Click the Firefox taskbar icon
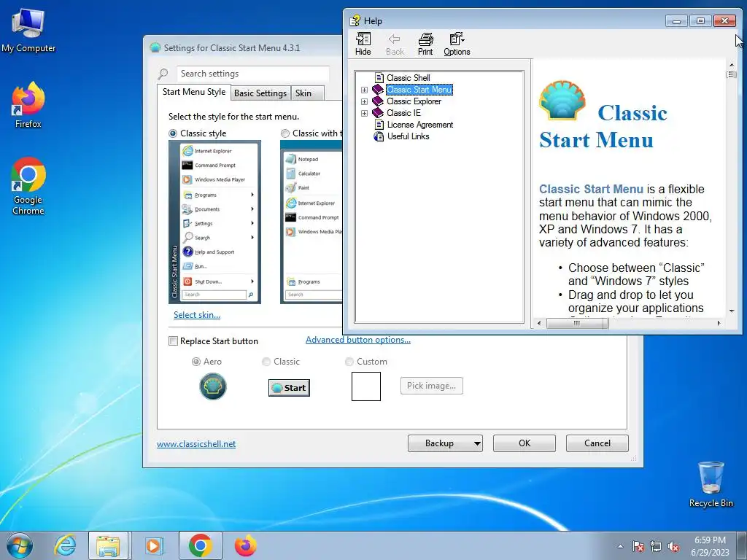The height and width of the screenshot is (560, 747). point(246,545)
